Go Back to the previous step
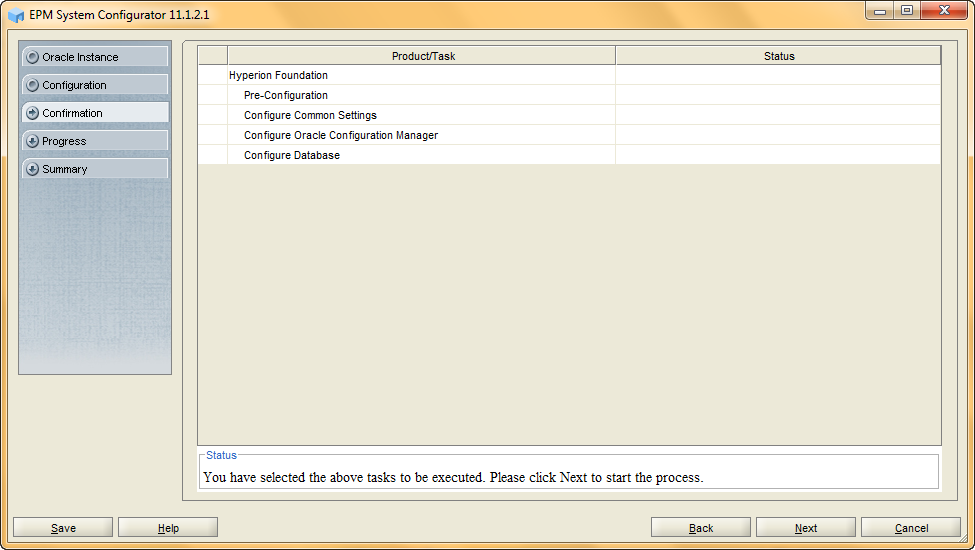Viewport: 975px width, 550px height. click(x=701, y=528)
